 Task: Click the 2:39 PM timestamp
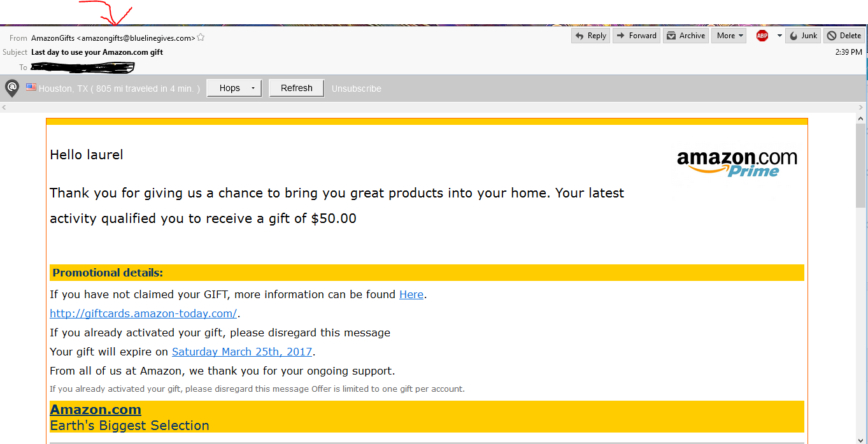click(849, 52)
